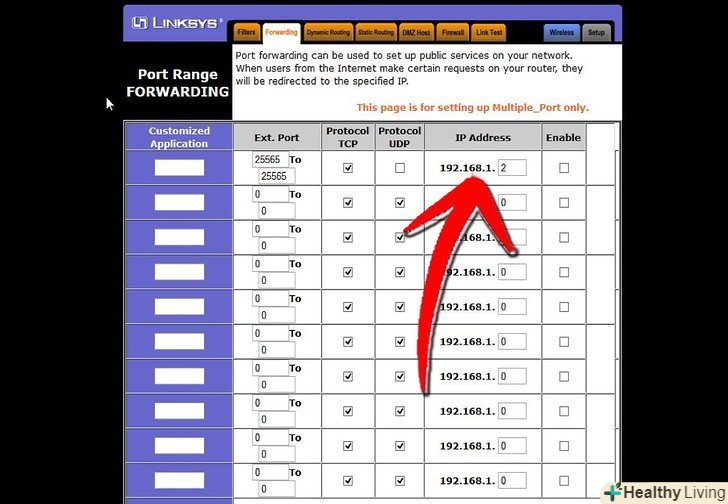728x504 pixels.
Task: Tick the Enable checkbox in the fifth row
Action: [564, 307]
